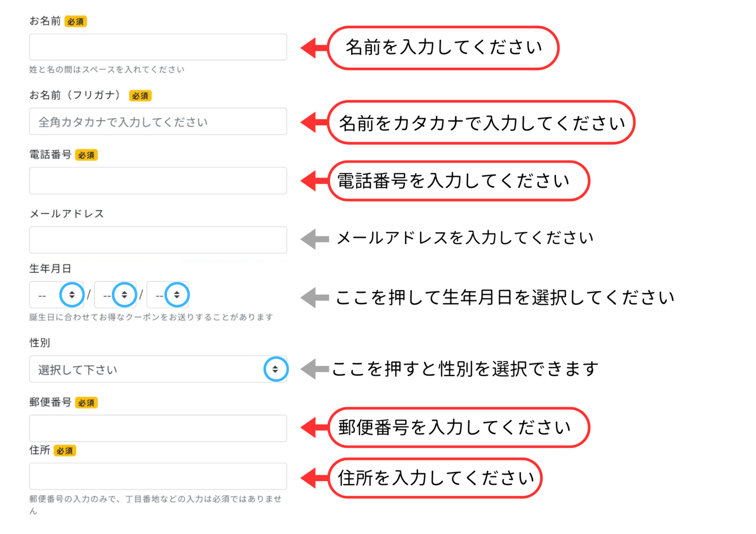The height and width of the screenshot is (534, 756).
Task: Click the 電話番号 phone number field
Action: (157, 181)
